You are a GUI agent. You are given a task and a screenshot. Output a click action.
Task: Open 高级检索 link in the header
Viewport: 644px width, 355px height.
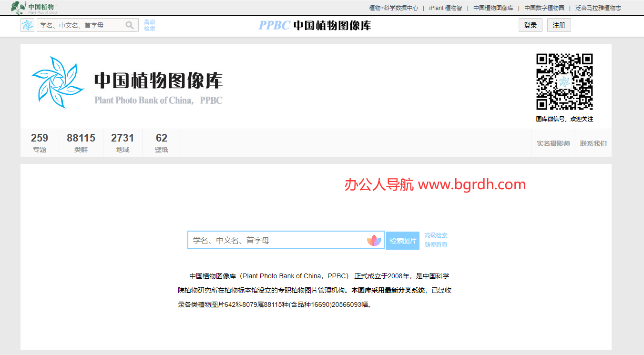(150, 25)
